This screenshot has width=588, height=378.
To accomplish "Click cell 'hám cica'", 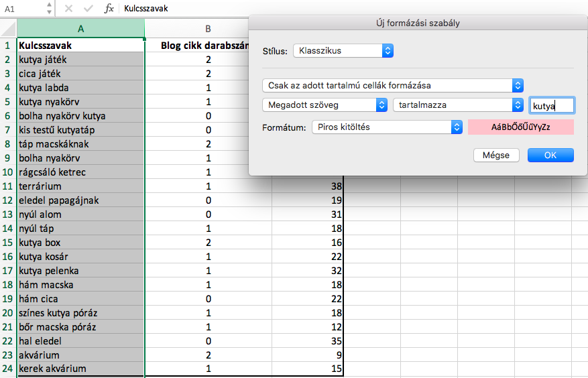I will click(80, 299).
